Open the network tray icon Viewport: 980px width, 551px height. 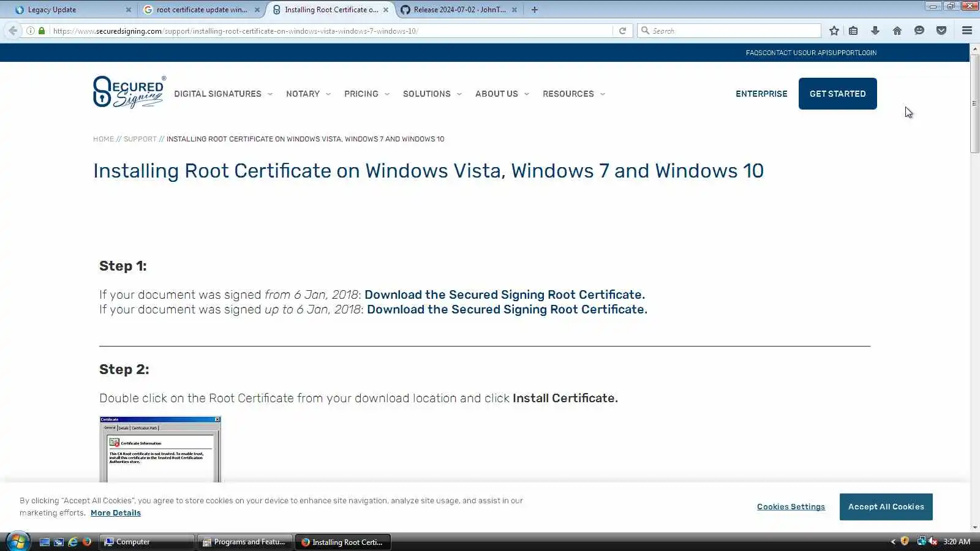click(921, 541)
